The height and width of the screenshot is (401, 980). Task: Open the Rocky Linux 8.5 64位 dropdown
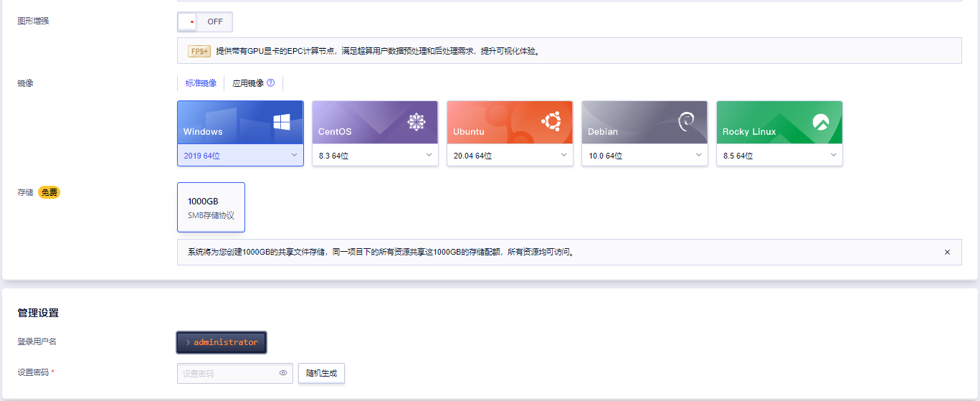pos(779,155)
